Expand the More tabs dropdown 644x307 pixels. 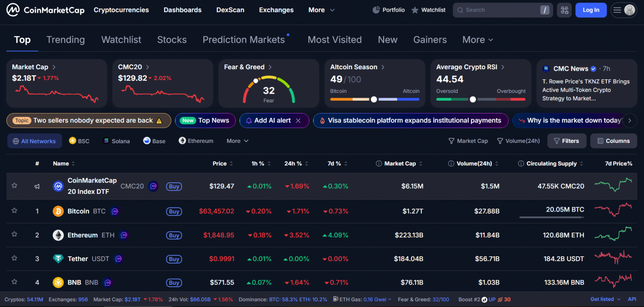478,40
